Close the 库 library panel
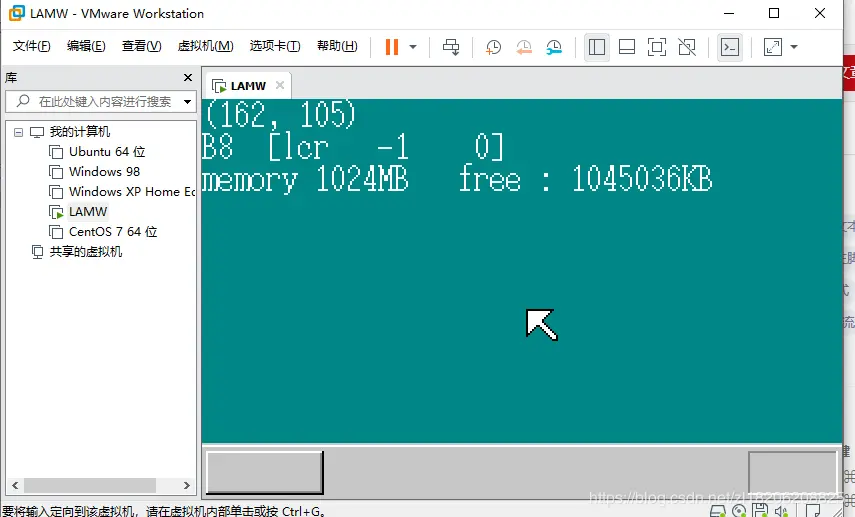This screenshot has height=517, width=855. (x=188, y=77)
